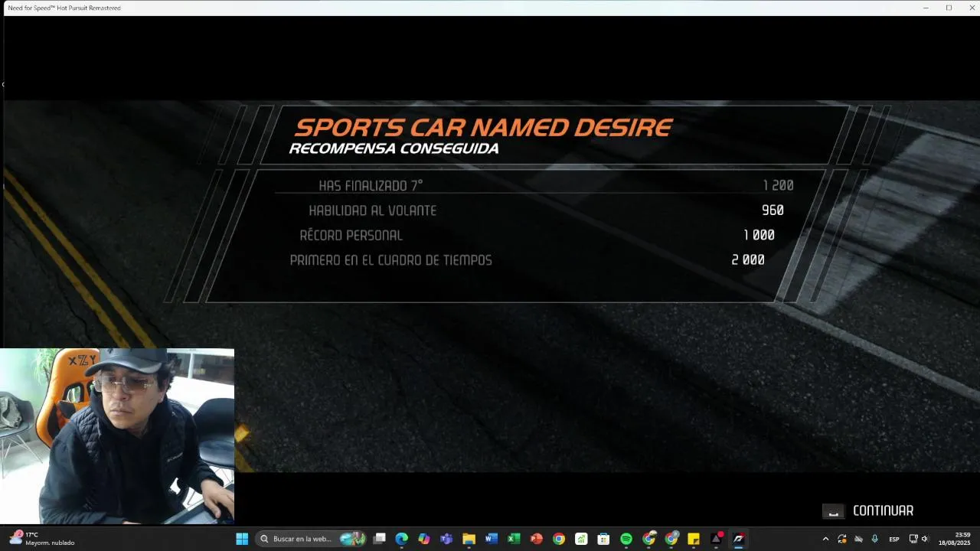
Task: Click the CONTINUAR button
Action: click(x=883, y=510)
